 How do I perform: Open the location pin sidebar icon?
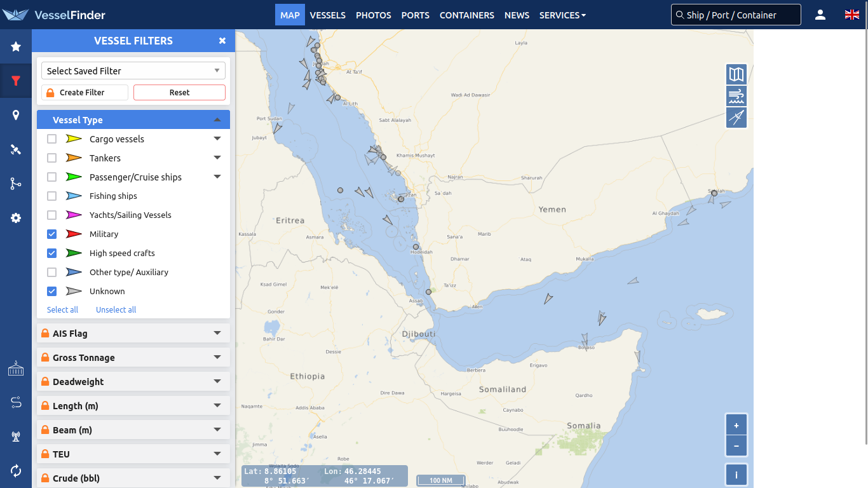pyautogui.click(x=16, y=115)
